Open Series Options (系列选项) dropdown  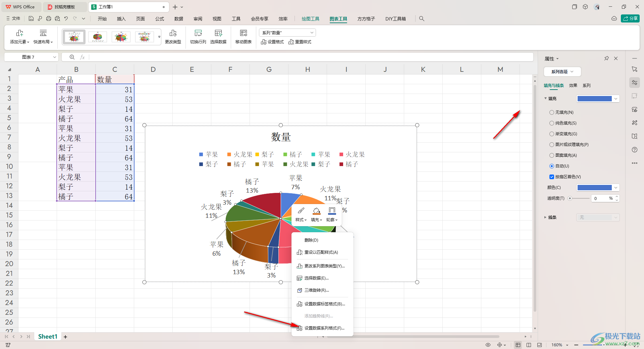[x=562, y=71]
